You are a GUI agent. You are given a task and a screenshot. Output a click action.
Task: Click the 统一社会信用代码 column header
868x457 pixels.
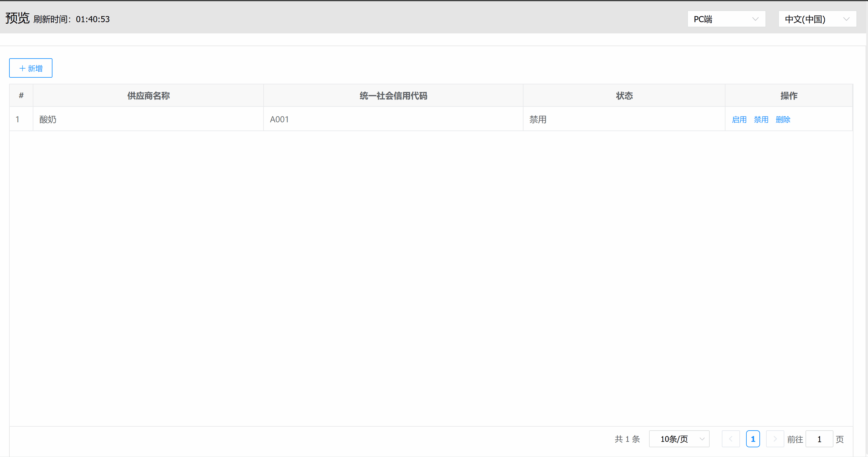(x=393, y=95)
